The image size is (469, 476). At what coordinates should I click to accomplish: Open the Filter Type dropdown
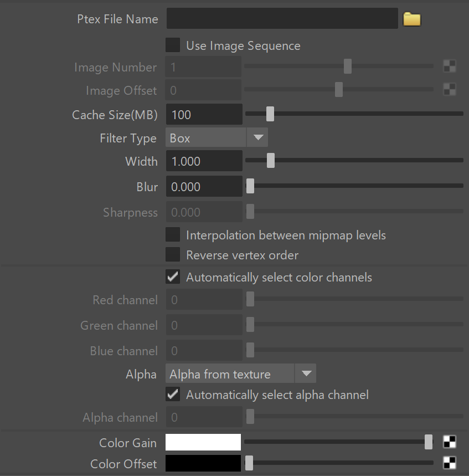[x=217, y=137]
